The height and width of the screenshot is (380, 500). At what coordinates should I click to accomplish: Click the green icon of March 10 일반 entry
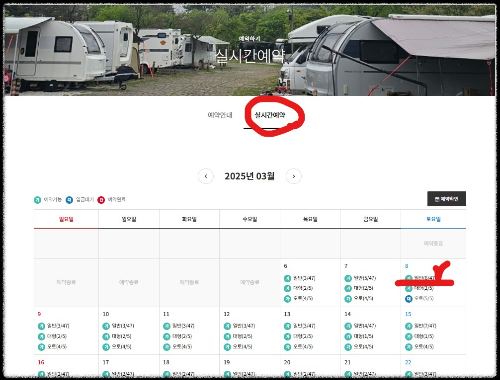click(106, 326)
